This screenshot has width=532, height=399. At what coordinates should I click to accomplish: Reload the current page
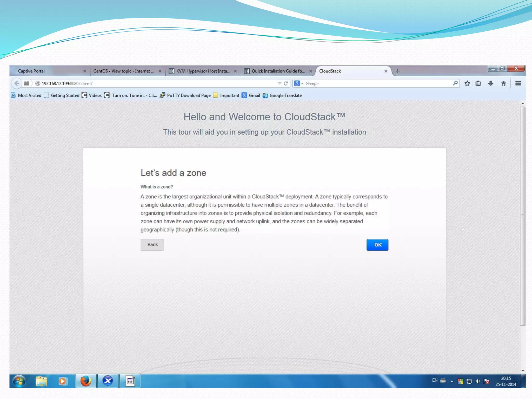(286, 83)
